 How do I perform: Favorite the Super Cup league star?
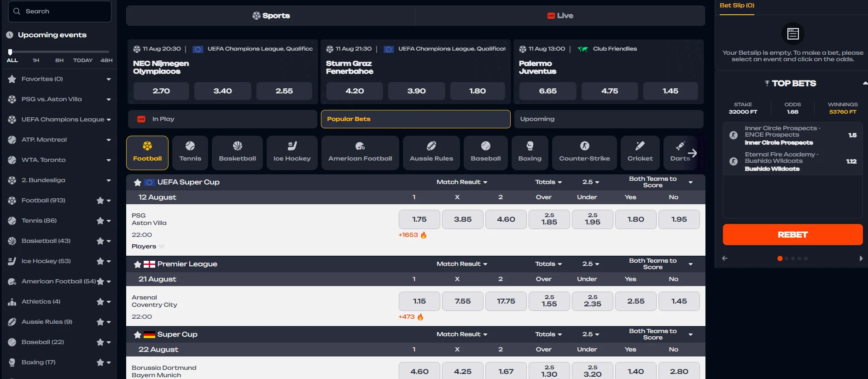click(137, 335)
